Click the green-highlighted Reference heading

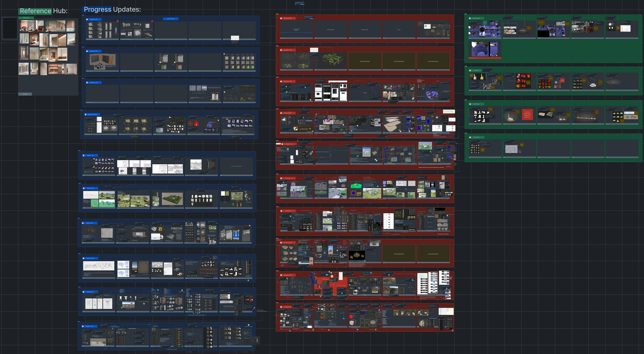pos(35,11)
